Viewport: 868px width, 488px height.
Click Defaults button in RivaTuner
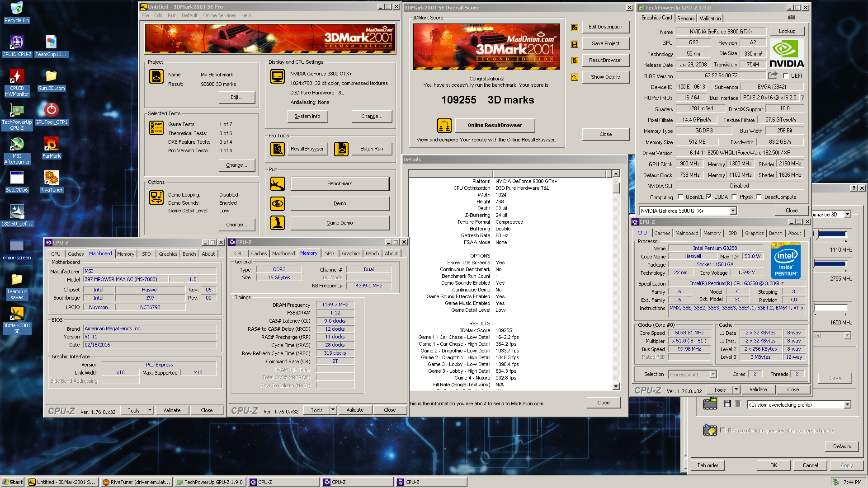click(x=842, y=446)
